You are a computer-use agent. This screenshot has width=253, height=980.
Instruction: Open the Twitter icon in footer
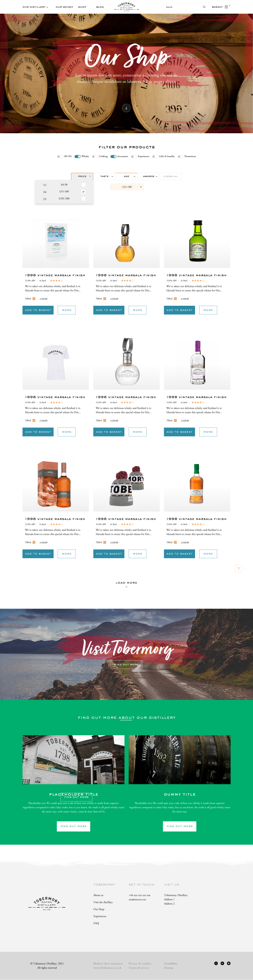222,963
